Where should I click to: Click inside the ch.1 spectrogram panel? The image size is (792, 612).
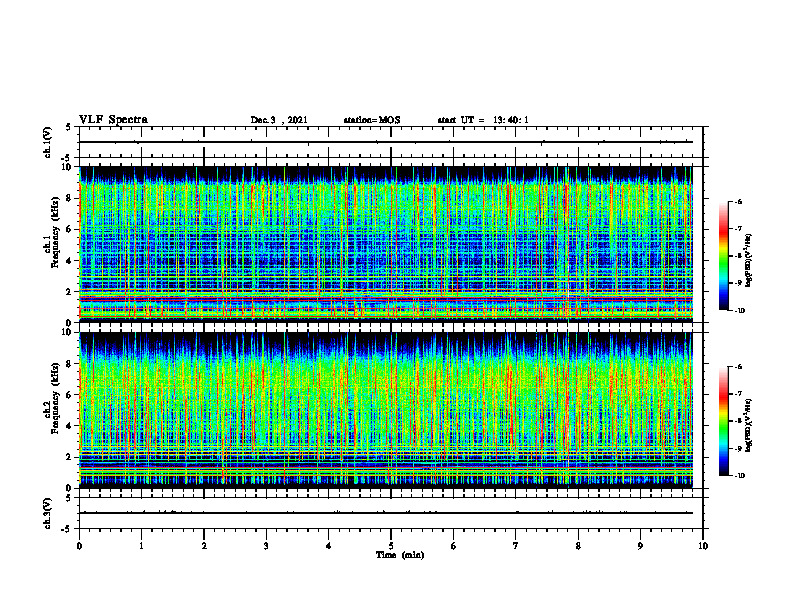[x=386, y=244]
